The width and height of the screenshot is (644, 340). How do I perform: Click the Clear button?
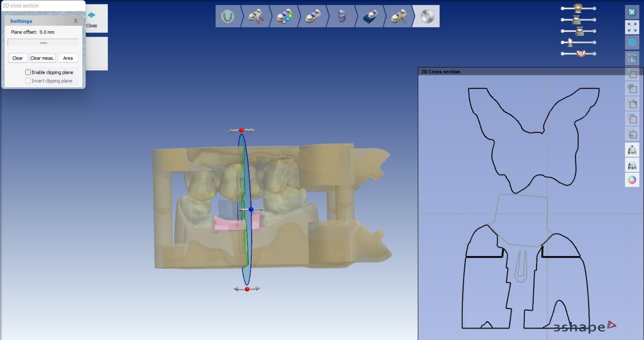18,58
